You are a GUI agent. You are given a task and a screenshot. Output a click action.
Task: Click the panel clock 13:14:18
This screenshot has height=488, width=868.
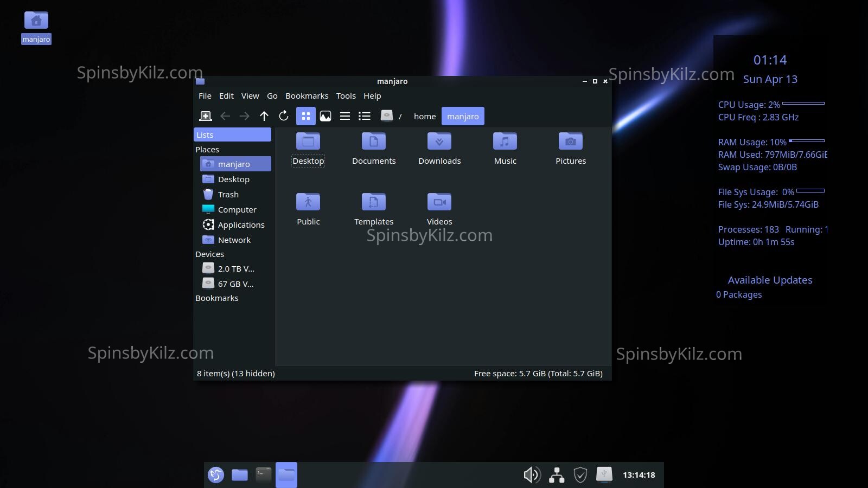[x=639, y=475]
